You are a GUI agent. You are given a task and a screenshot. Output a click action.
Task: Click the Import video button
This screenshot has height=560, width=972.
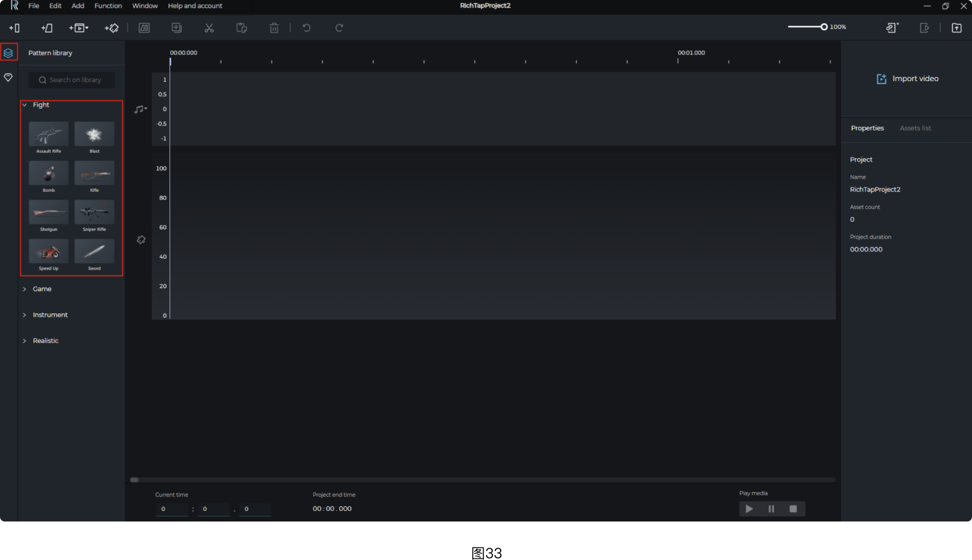pos(907,78)
